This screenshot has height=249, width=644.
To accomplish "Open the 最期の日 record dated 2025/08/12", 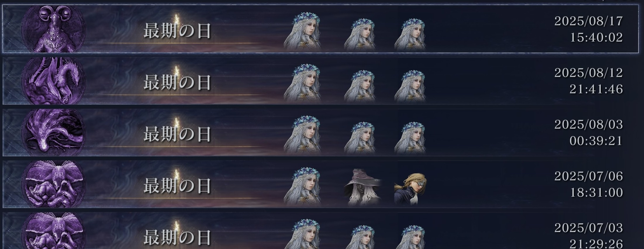I will coord(320,81).
